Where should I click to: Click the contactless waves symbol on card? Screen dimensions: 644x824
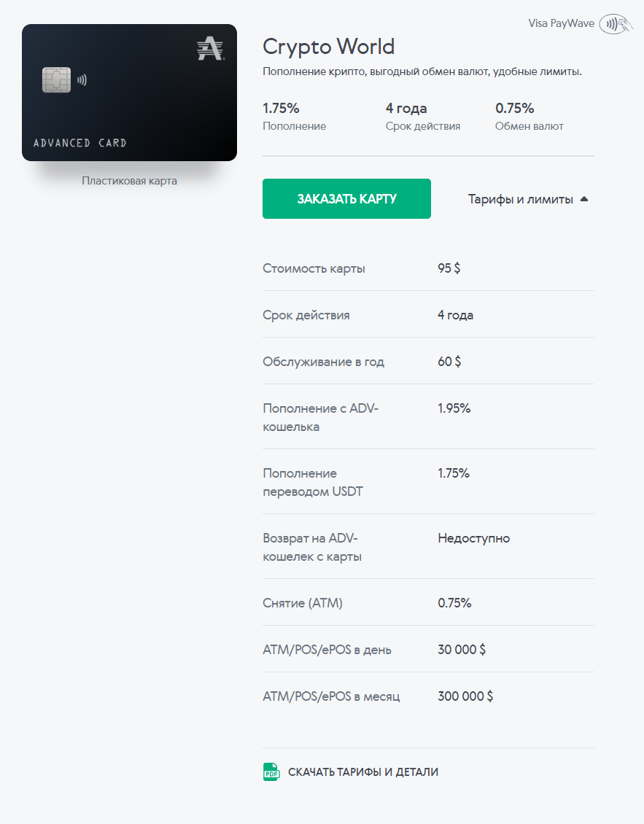[82, 80]
